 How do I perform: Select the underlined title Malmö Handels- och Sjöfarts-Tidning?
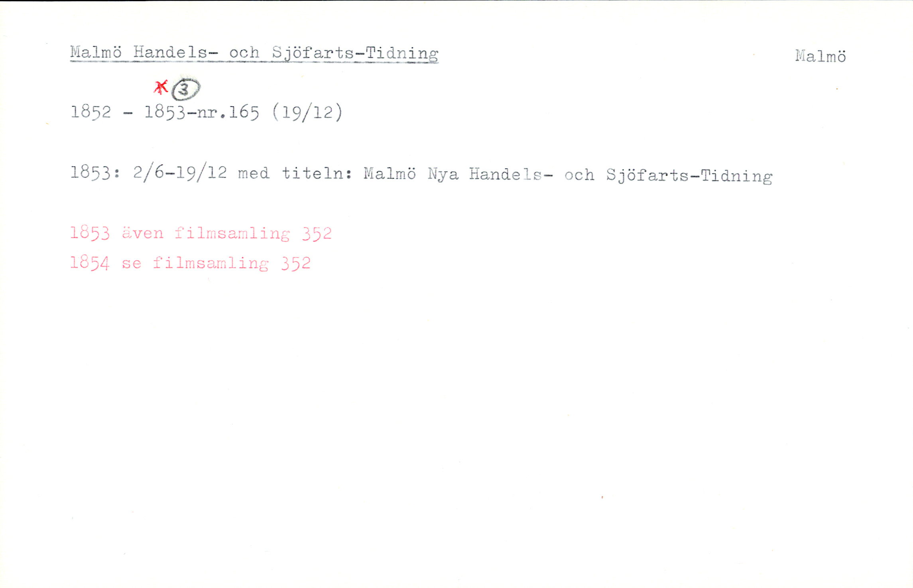254,54
